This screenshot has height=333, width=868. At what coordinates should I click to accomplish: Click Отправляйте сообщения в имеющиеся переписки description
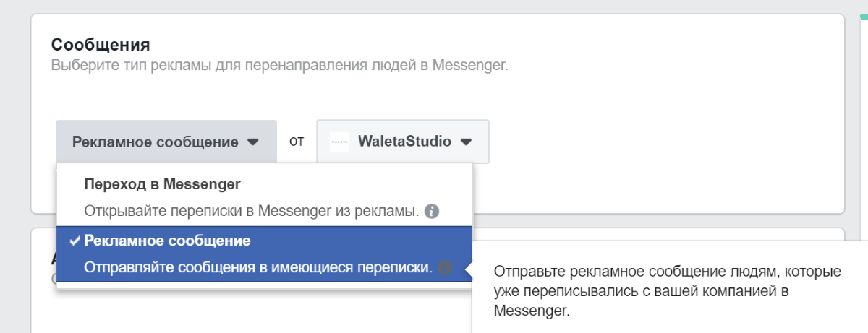coord(258,268)
